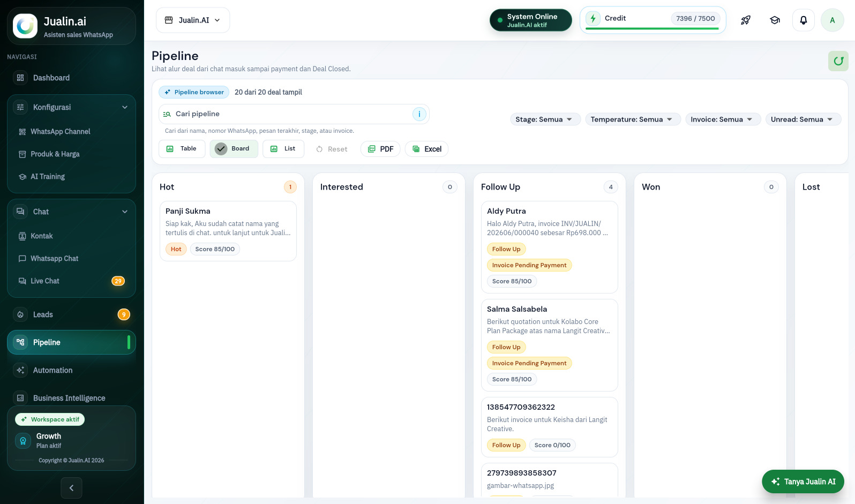The image size is (855, 504).
Task: Click the Workspace aktif badge
Action: [x=50, y=419]
